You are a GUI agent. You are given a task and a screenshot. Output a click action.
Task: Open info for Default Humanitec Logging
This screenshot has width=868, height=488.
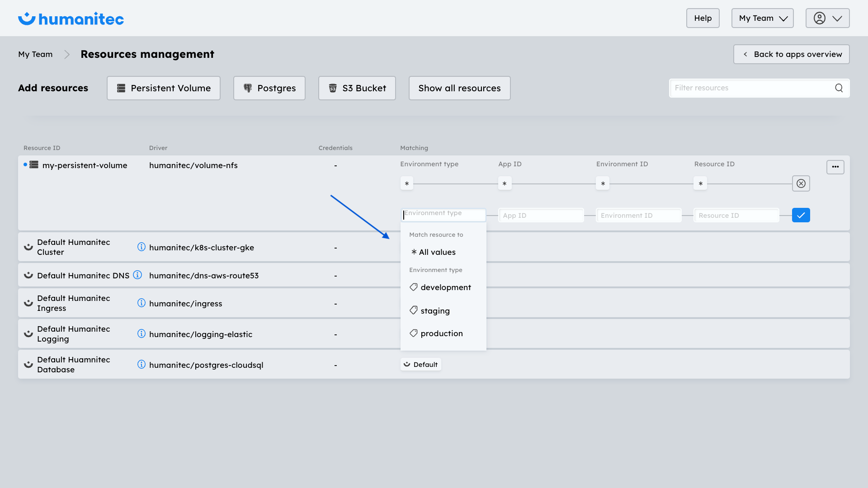click(x=142, y=333)
